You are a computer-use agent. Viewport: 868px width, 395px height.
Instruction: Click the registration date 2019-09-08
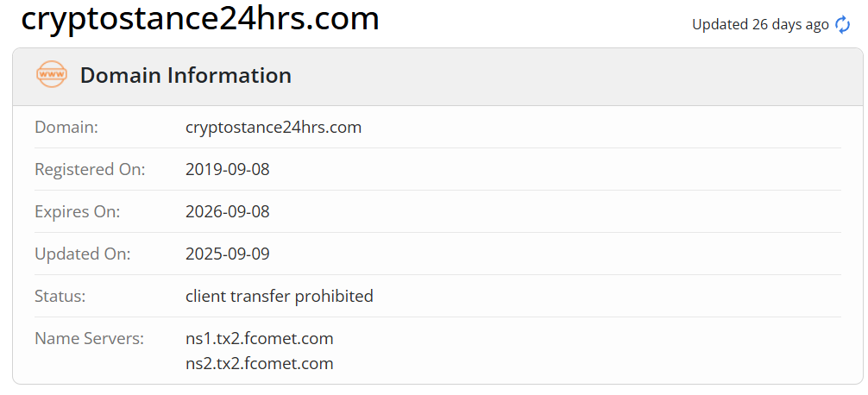click(227, 169)
